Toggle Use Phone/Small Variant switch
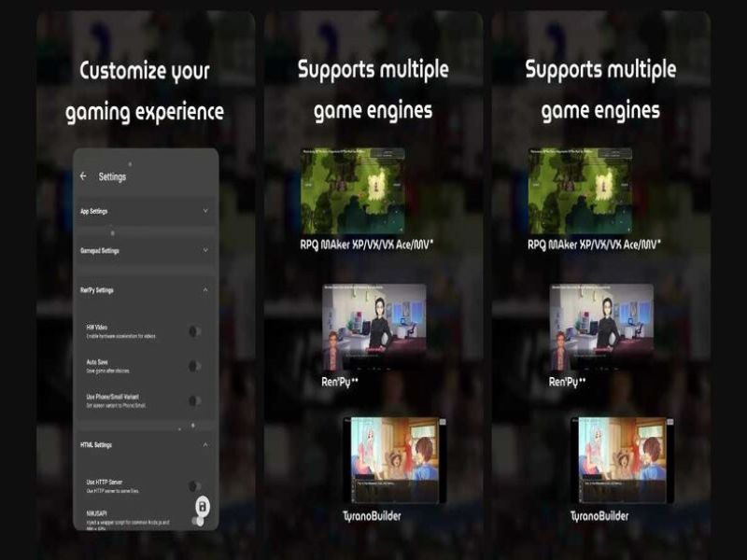Viewport: 747px width, 560px height. coord(194,401)
